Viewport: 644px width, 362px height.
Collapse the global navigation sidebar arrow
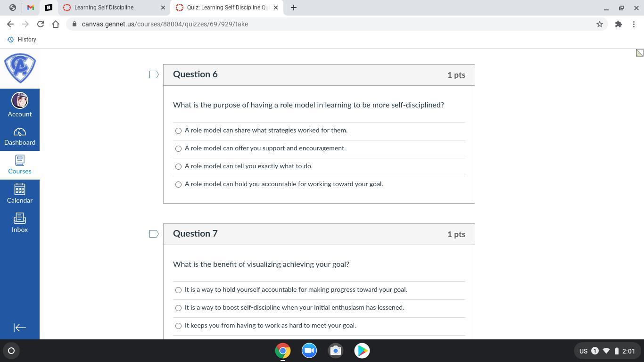tap(20, 328)
